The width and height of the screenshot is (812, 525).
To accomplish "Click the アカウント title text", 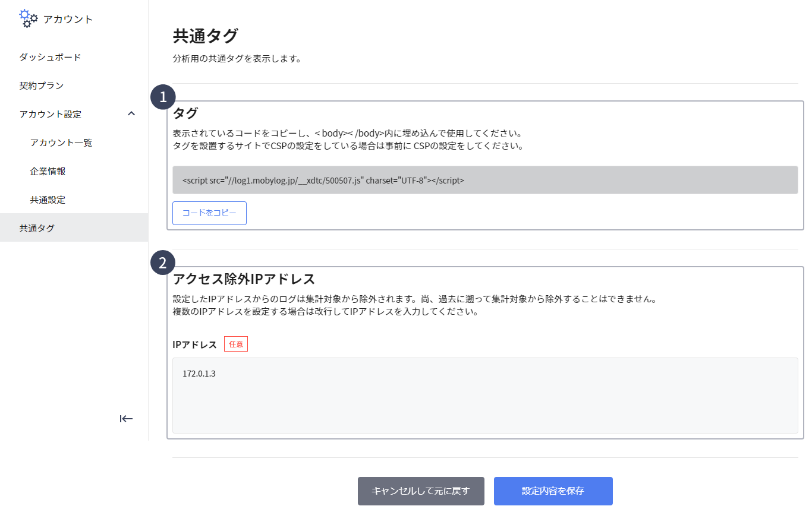I will pyautogui.click(x=68, y=19).
